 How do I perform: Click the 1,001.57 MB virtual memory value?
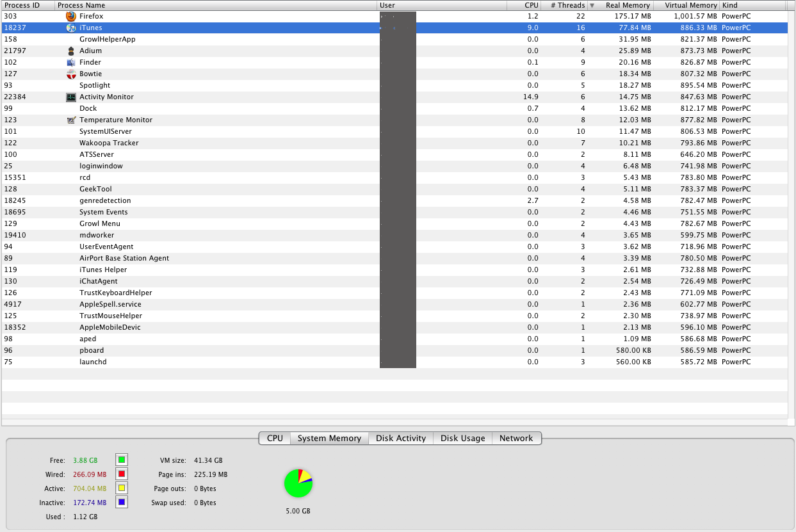point(695,16)
